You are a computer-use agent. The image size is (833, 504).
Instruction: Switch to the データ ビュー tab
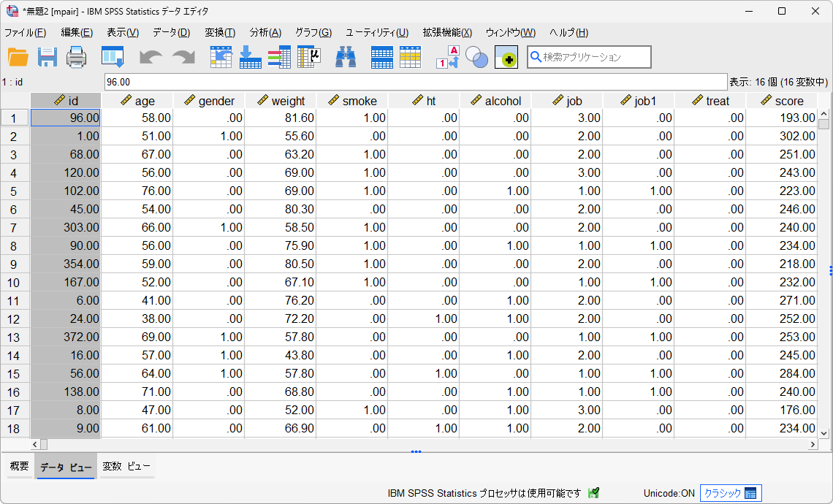[x=66, y=466]
